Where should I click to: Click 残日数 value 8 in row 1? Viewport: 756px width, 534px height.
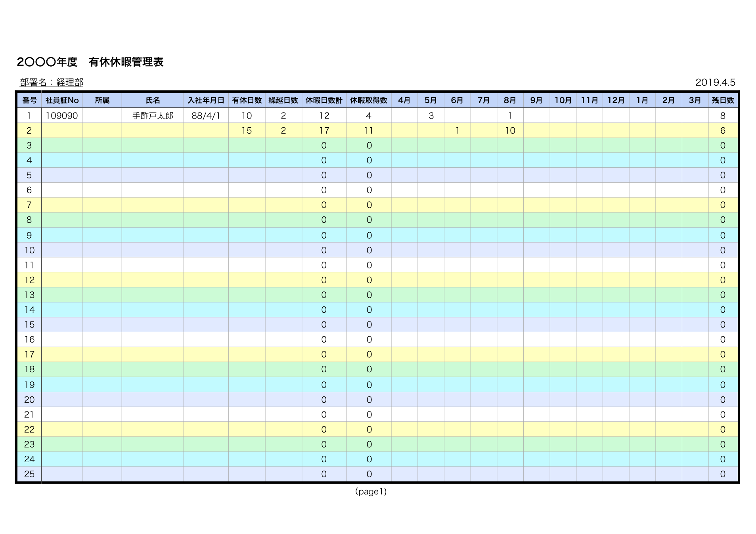pyautogui.click(x=723, y=116)
